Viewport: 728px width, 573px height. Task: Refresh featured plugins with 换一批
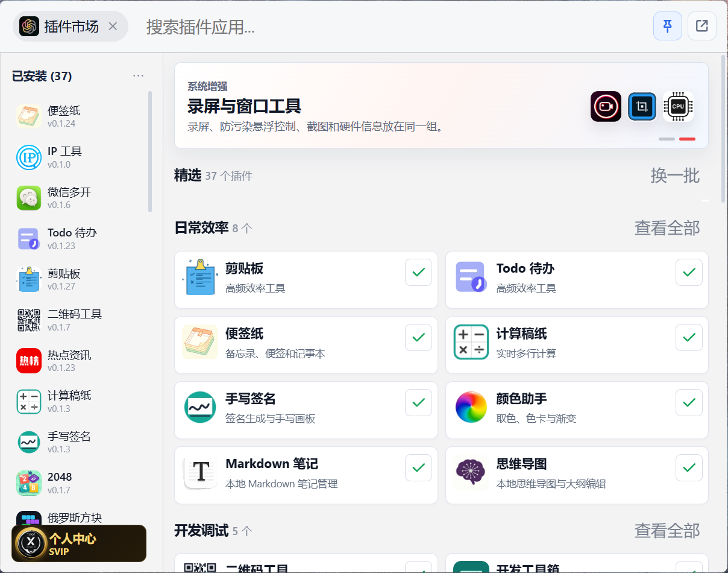pos(675,176)
